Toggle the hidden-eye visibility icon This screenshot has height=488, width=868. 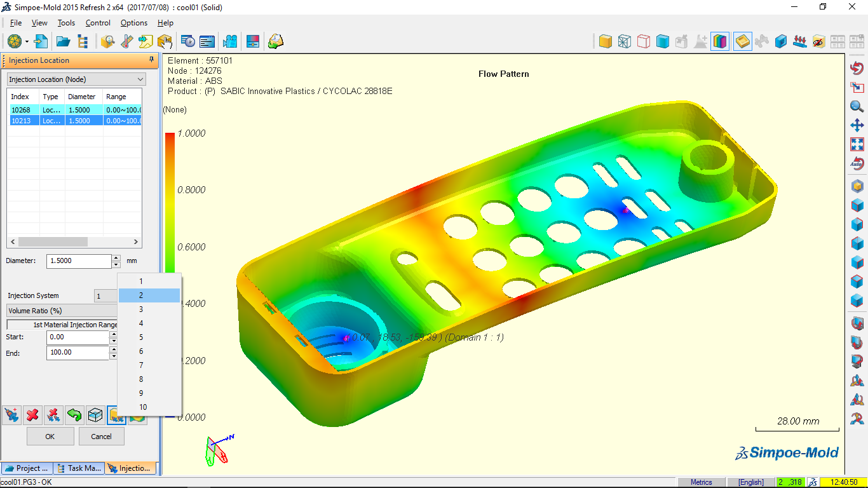(x=818, y=41)
